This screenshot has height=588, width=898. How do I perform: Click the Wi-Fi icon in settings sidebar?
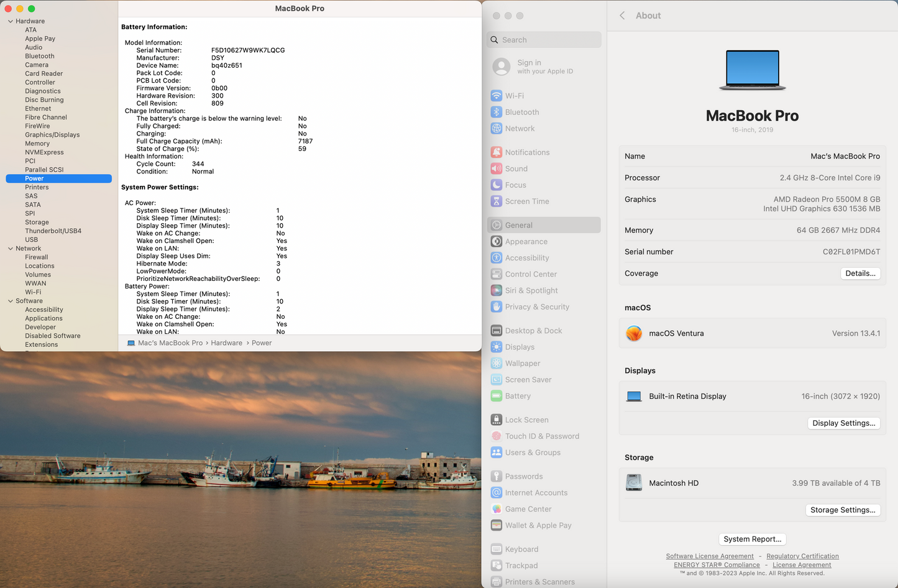pyautogui.click(x=496, y=96)
